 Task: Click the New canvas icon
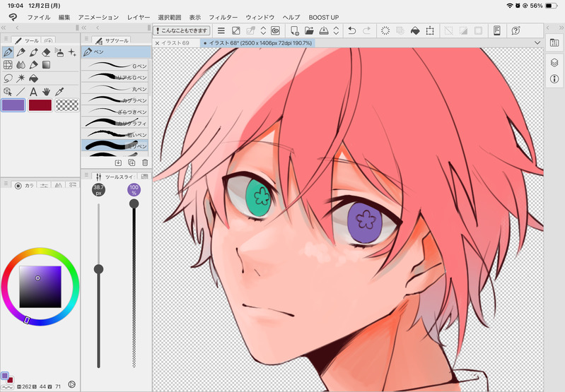point(294,30)
